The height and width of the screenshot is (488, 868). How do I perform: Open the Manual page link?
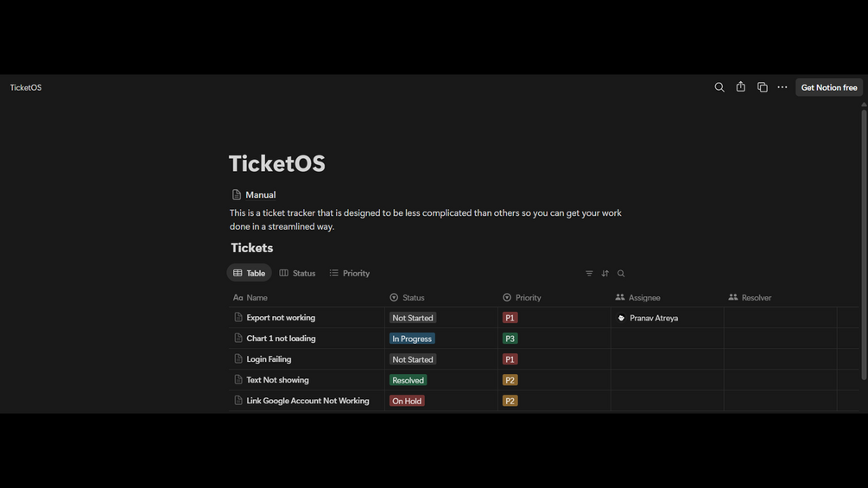(x=260, y=195)
